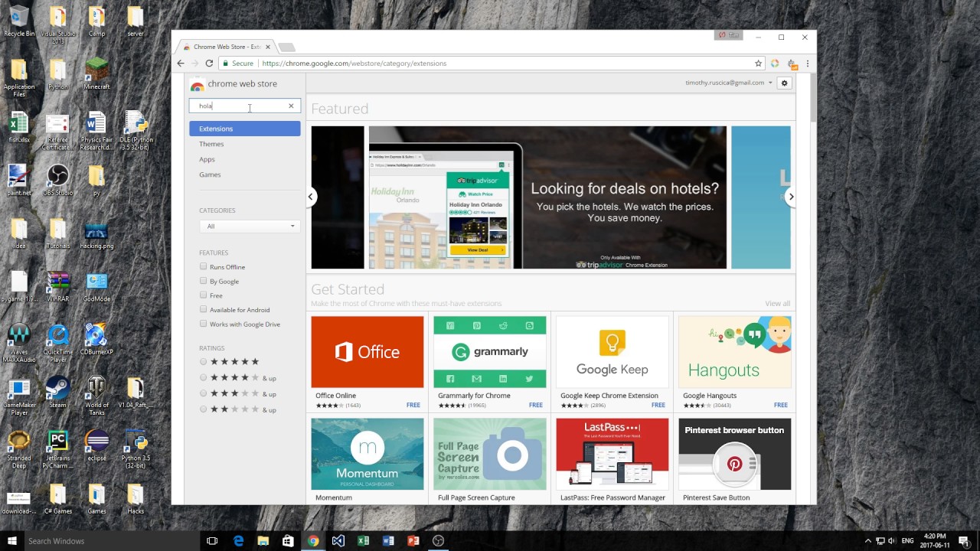Clear the hola search text with X
The width and height of the screenshot is (980, 551).
click(291, 106)
